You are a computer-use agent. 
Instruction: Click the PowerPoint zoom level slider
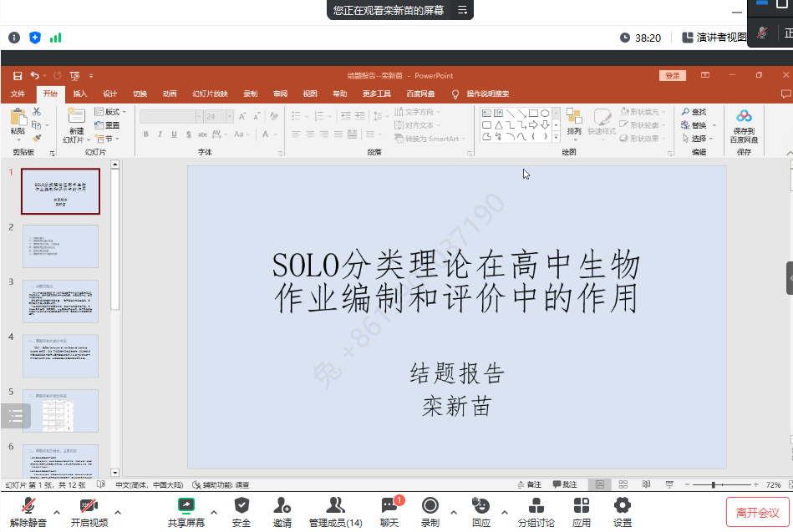click(715, 485)
